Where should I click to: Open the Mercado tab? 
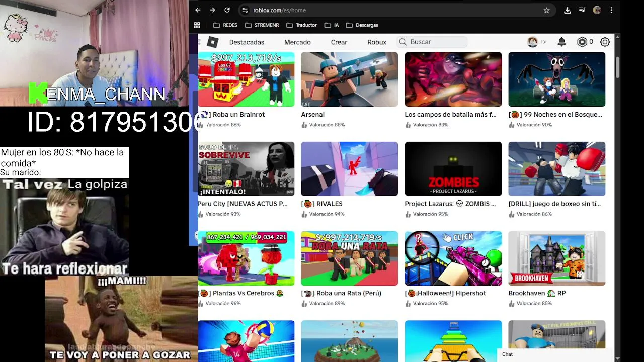[x=297, y=42]
